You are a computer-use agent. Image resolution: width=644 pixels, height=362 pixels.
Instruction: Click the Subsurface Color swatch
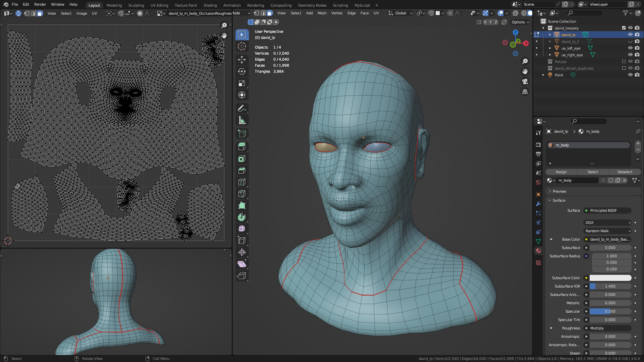pyautogui.click(x=610, y=278)
